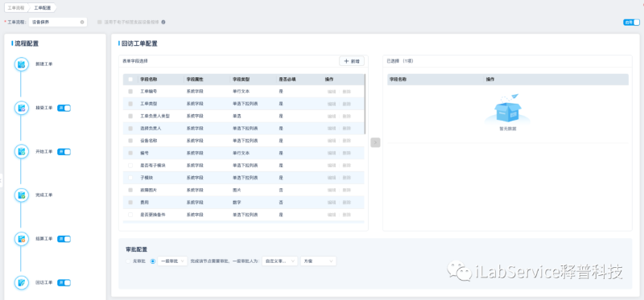Viewport: 644px width, 300px height.
Task: Select the 回访工单 flow node icon
Action: click(22, 282)
